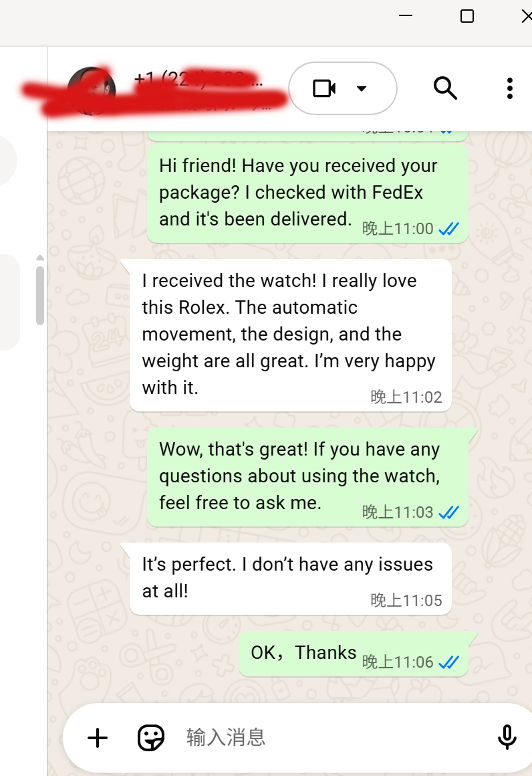Open search in conversation magnifier icon

(x=445, y=88)
